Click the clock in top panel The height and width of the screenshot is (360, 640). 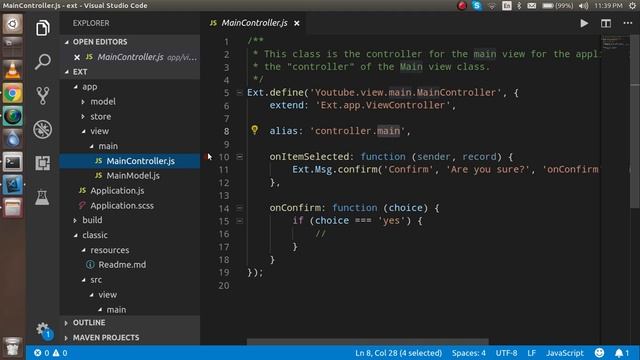coord(608,6)
